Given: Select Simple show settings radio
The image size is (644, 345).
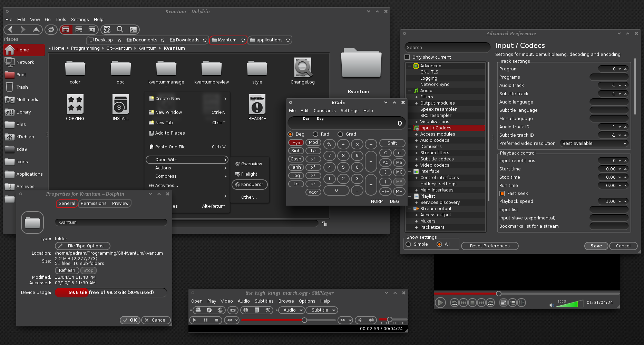Looking at the screenshot, I should [409, 244].
